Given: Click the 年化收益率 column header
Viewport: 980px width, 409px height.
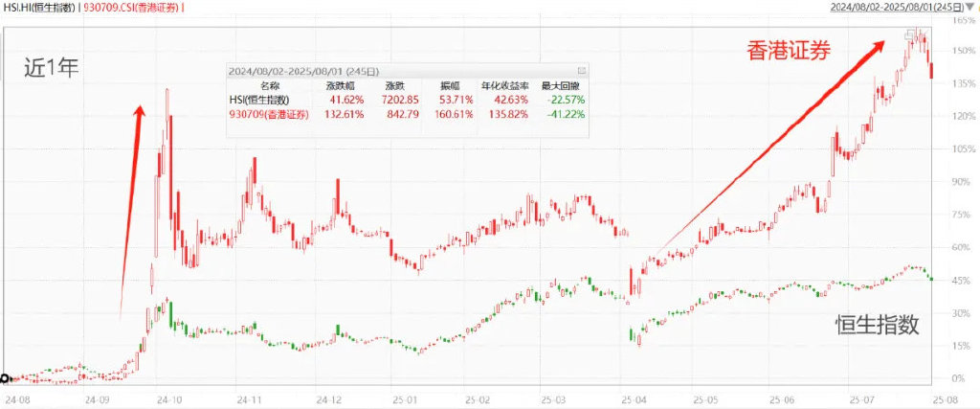Looking at the screenshot, I should [x=505, y=85].
